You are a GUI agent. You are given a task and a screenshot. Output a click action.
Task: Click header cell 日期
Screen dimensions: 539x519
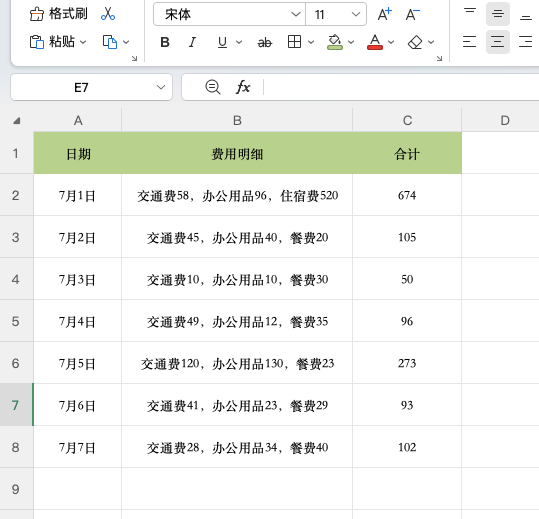click(x=78, y=153)
